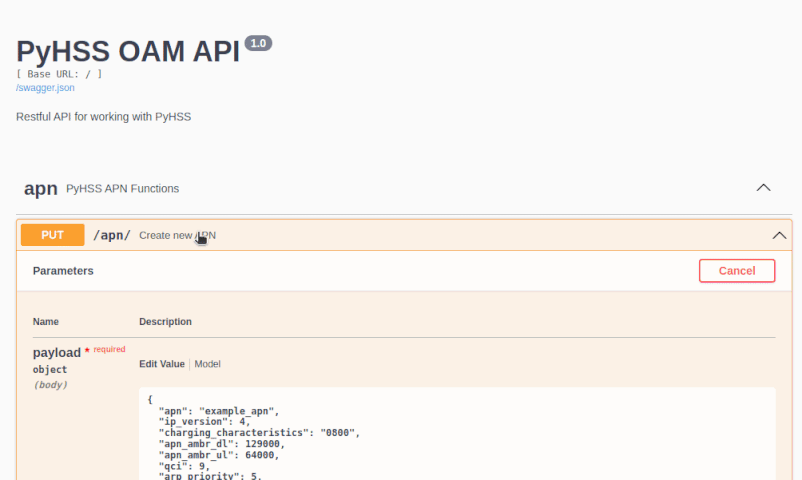Click the '"qci": 9' line
The height and width of the screenshot is (480, 802).
pyautogui.click(x=184, y=466)
